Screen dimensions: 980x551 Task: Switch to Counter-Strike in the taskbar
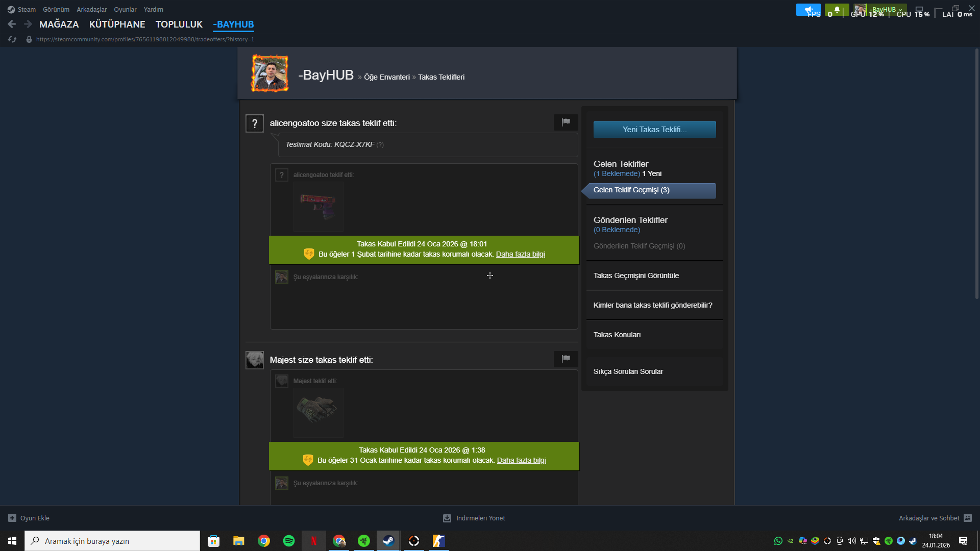point(439,541)
